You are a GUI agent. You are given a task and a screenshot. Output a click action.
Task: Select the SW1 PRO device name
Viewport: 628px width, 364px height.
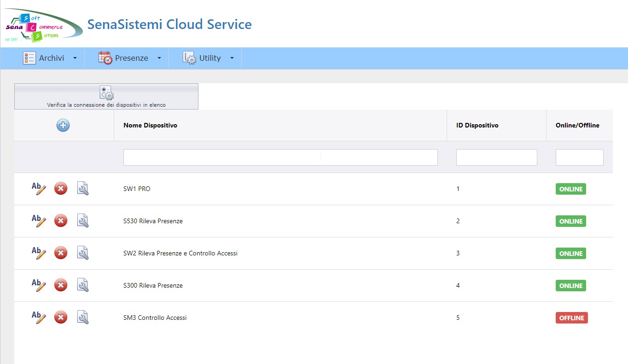click(x=137, y=189)
